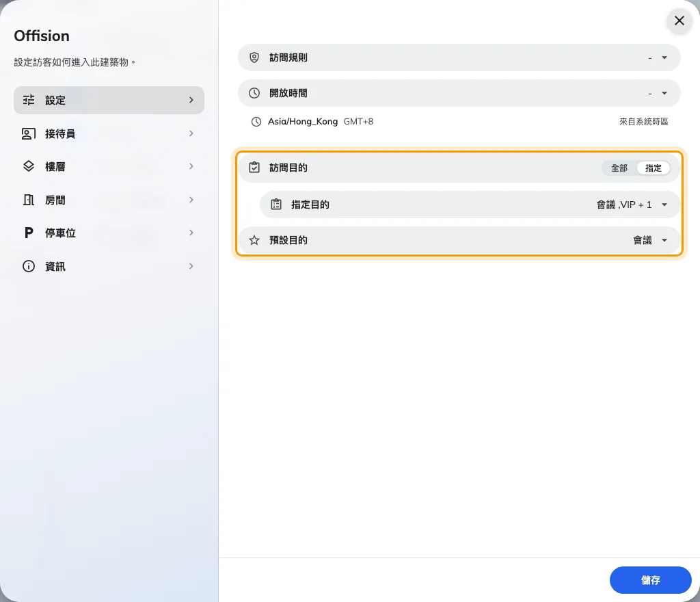The height and width of the screenshot is (602, 700).
Task: Go to the 樓層 section
Action: pos(109,167)
